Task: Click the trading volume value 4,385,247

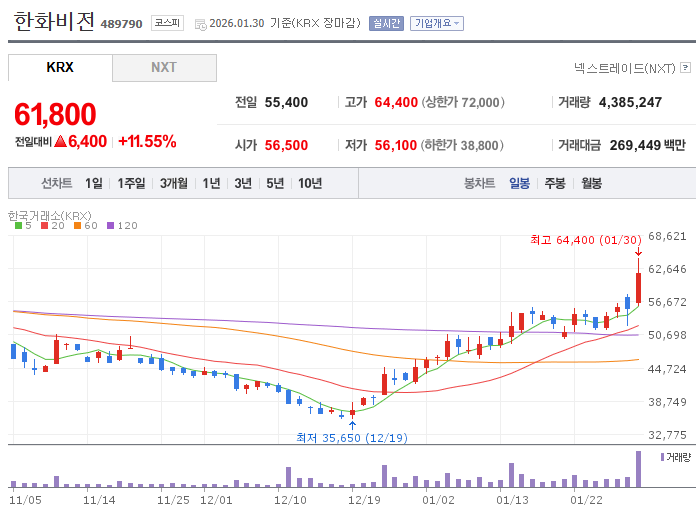Action: pos(630,103)
